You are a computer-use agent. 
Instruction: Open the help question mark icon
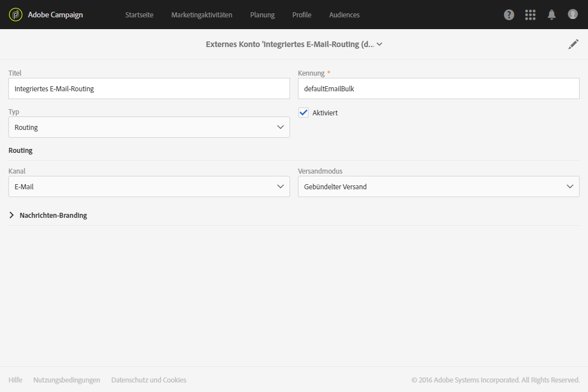pyautogui.click(x=509, y=15)
